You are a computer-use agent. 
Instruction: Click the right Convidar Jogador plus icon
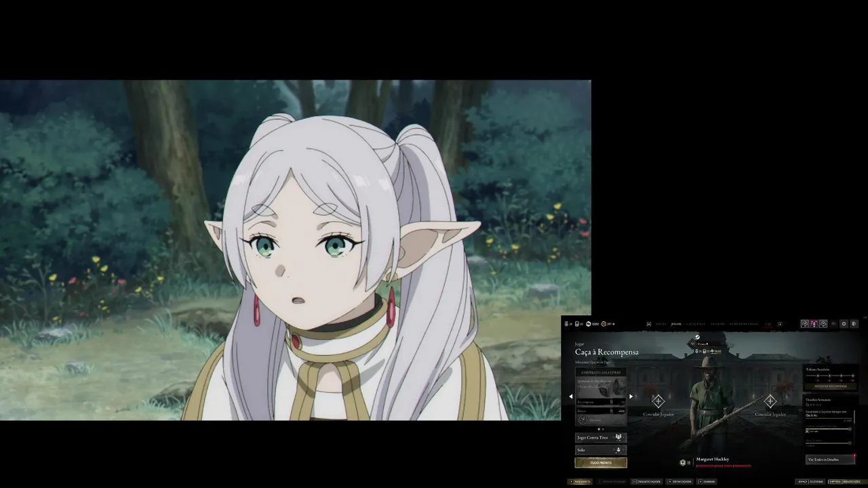[x=770, y=401]
